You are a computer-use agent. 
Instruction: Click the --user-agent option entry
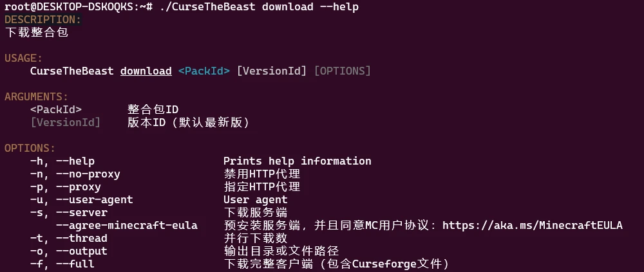[81, 200]
